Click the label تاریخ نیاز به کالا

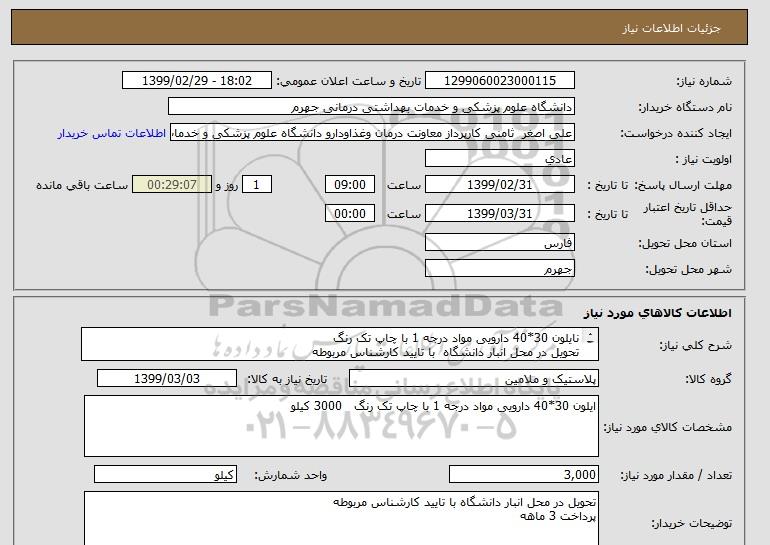pos(287,379)
